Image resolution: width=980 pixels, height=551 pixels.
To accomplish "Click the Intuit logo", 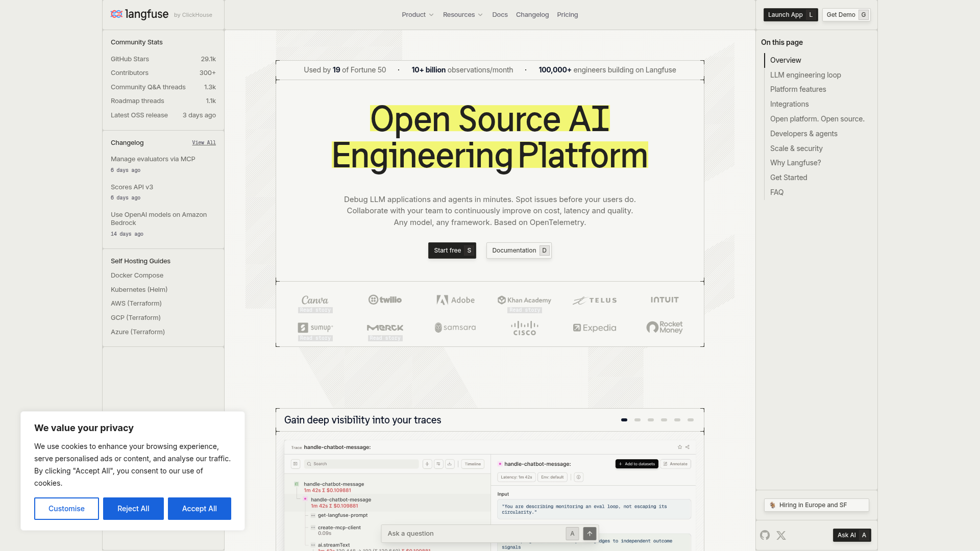I will click(x=665, y=300).
